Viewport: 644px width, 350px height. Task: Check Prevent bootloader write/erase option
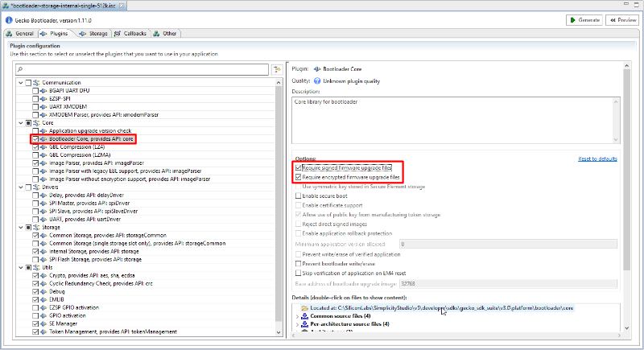click(x=298, y=264)
